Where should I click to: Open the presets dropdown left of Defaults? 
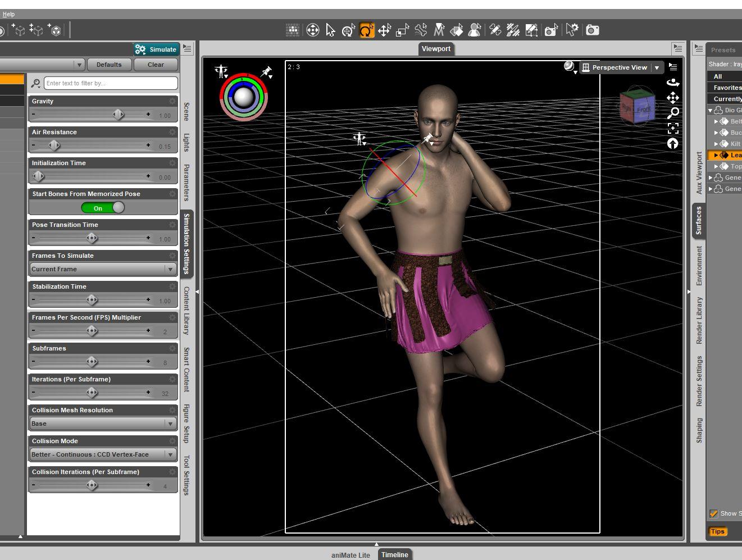tap(42, 65)
